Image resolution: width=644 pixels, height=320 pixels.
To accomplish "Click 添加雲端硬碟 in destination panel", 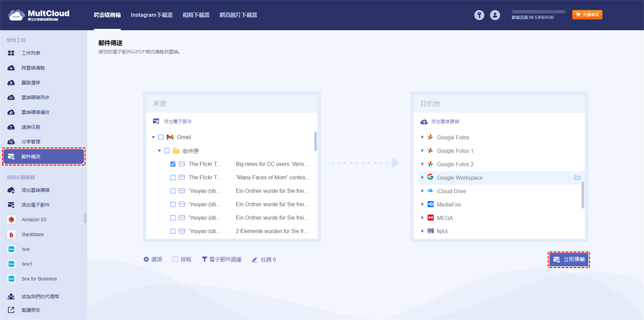I will 440,122.
